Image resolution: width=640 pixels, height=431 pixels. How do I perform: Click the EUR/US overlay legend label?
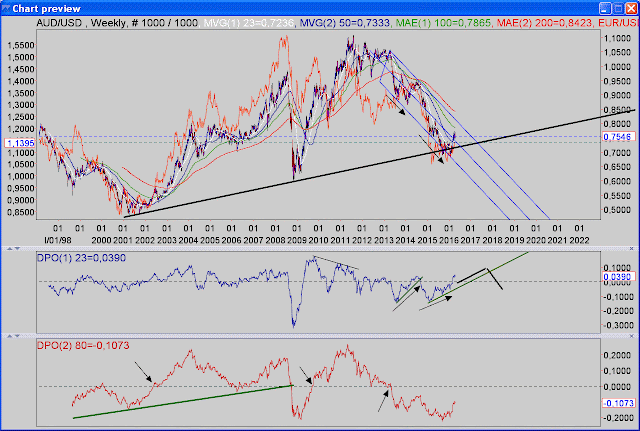pos(618,23)
